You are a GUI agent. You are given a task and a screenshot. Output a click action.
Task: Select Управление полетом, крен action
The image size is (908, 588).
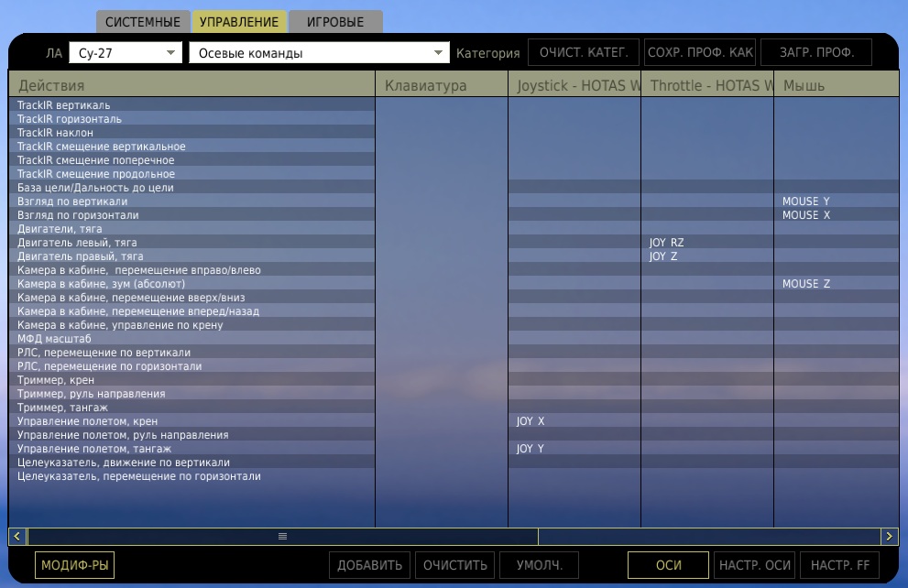pyautogui.click(x=191, y=421)
